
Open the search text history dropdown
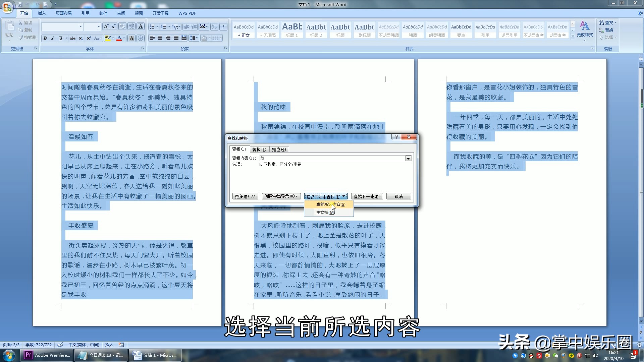408,158
